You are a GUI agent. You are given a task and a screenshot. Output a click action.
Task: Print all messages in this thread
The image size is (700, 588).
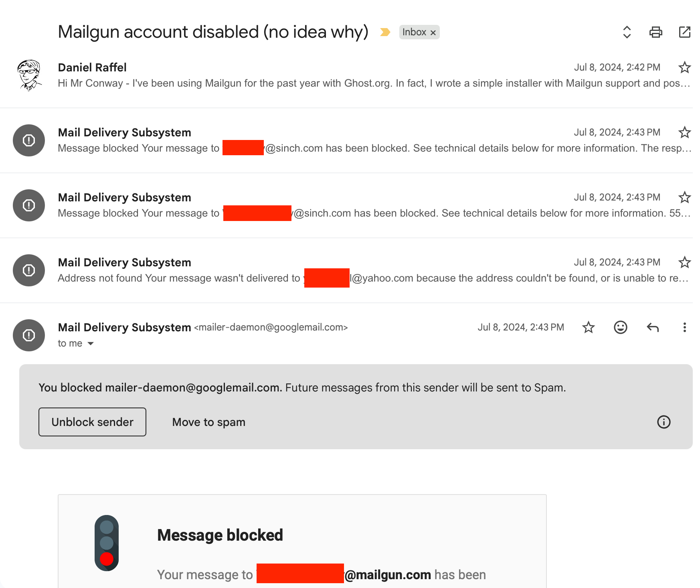pos(655,32)
